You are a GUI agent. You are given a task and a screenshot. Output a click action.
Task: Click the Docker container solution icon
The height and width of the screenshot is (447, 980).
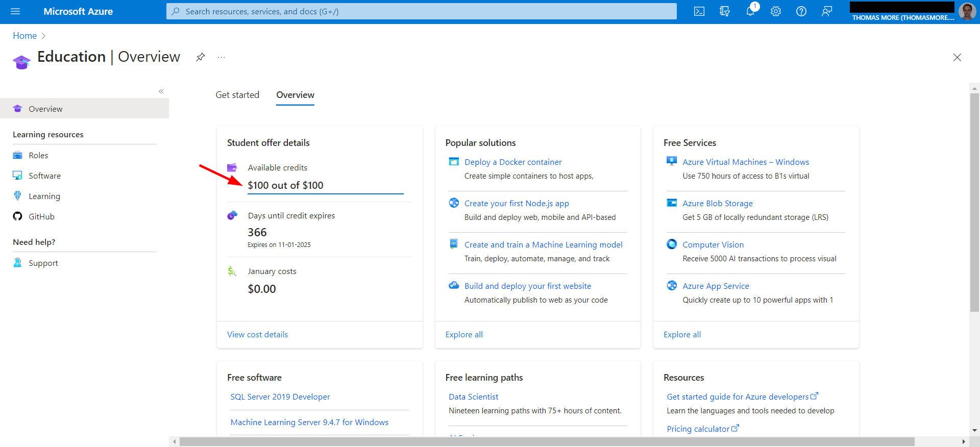pos(454,162)
